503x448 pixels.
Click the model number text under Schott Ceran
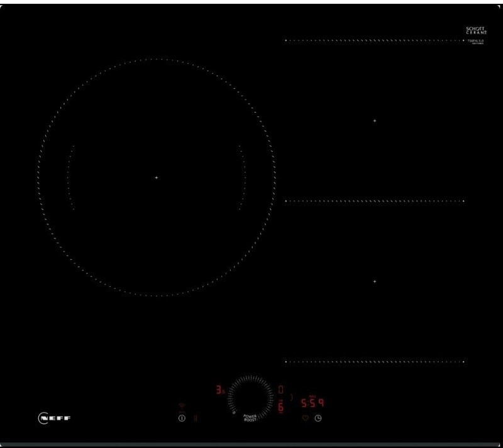coord(475,41)
